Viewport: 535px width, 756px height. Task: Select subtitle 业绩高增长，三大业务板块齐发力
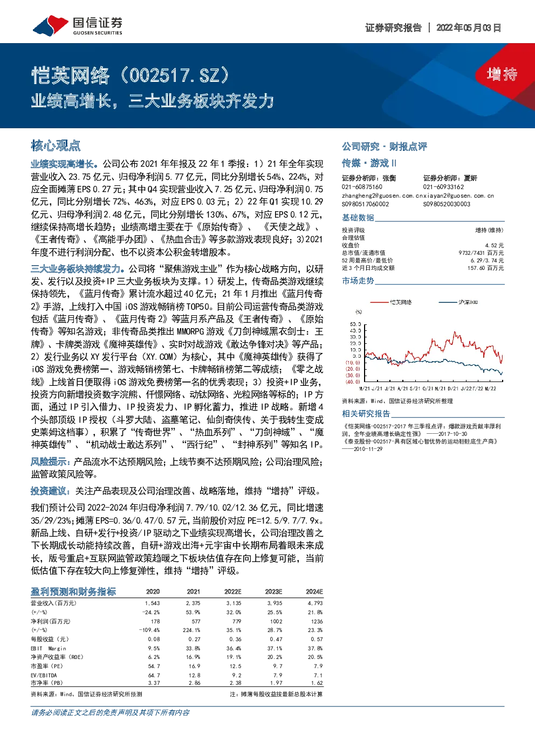tap(153, 101)
